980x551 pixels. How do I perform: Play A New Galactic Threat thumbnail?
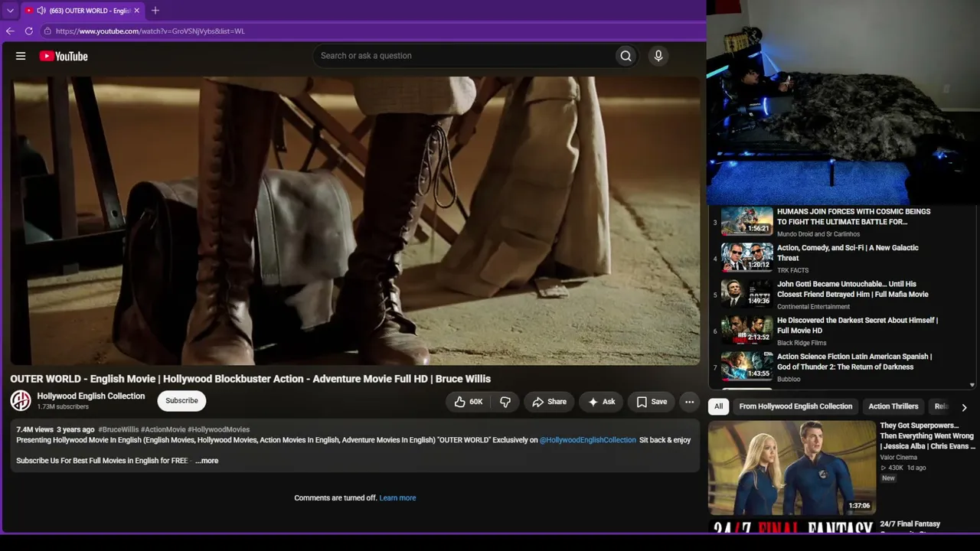[747, 258]
